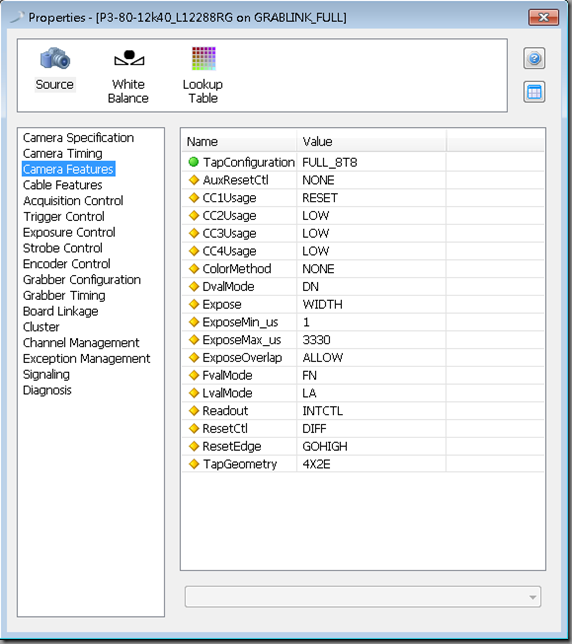
Task: Open Diagnosis category
Action: (x=47, y=390)
